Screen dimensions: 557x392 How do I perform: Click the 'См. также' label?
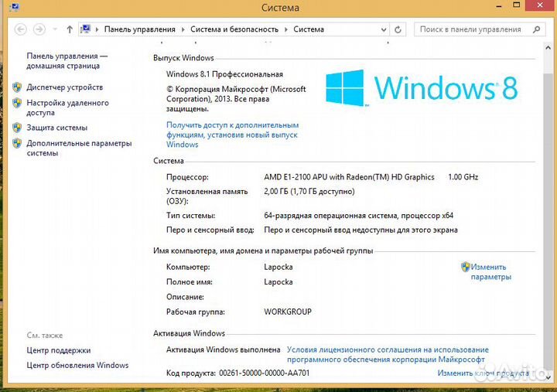[44, 336]
